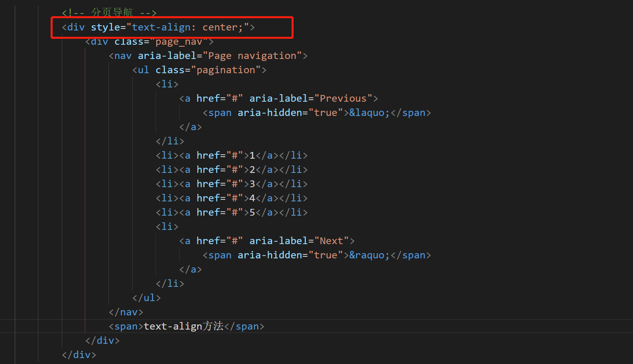Click the 分页导航 comment line
633x364 pixels.
pyautogui.click(x=109, y=13)
